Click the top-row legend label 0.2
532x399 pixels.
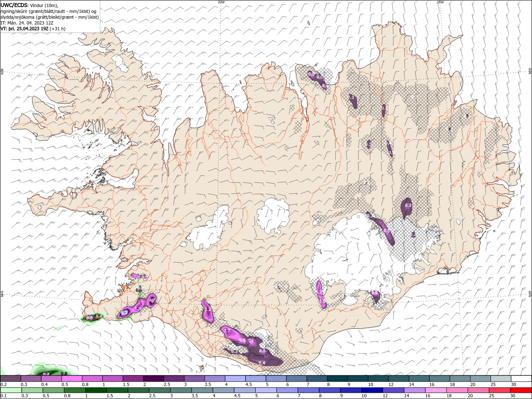click(3, 384)
